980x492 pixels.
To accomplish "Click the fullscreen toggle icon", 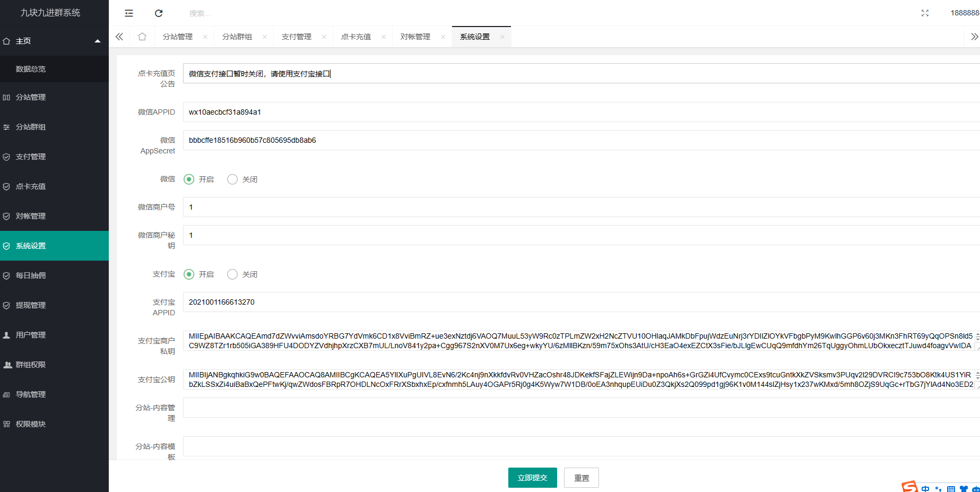I will tap(925, 13).
